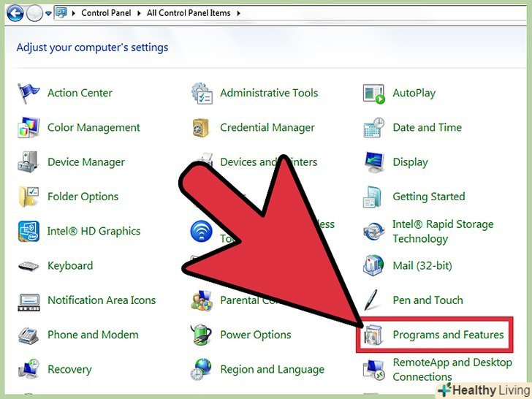532x399 pixels.
Task: Click the Phone and Modem link
Action: pos(93,335)
